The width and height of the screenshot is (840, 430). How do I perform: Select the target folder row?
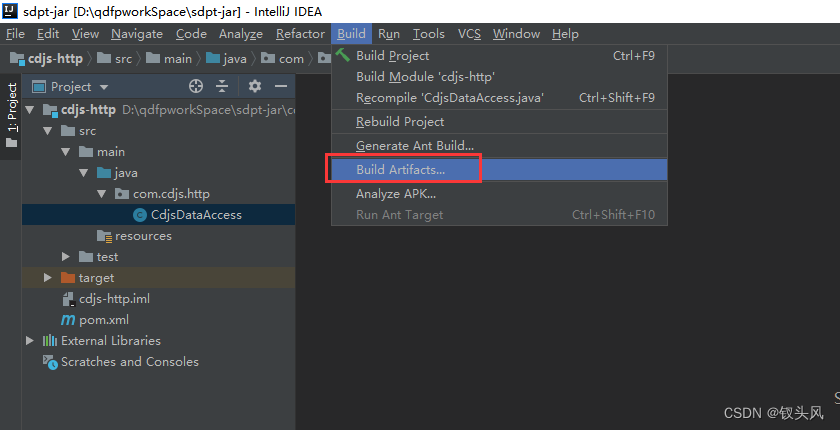(159, 277)
